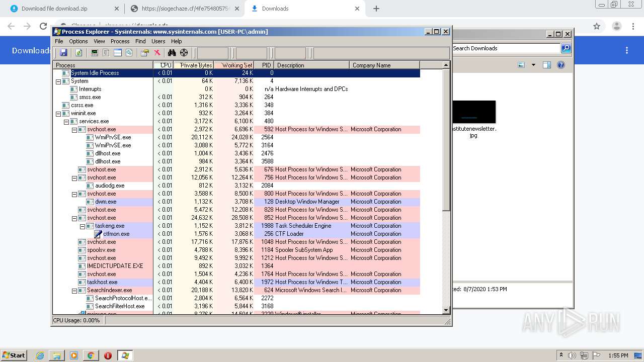
Task: Click the red X Kill Process icon
Action: 157,53
